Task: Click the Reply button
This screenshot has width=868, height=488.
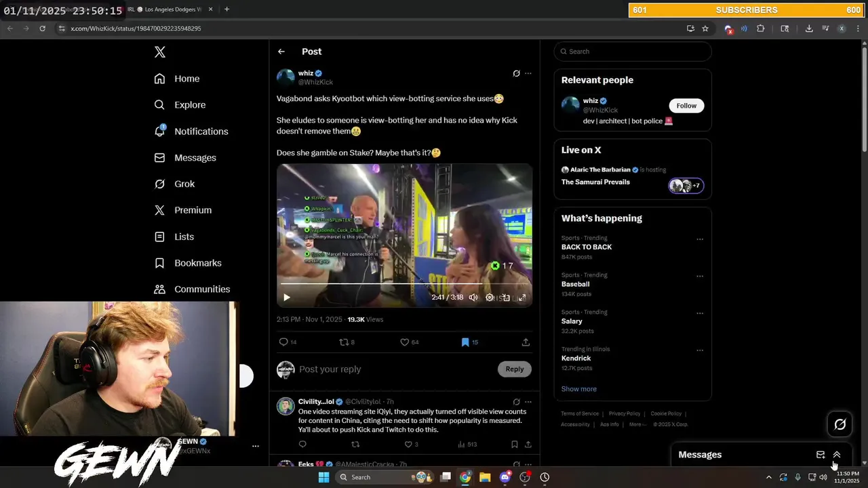Action: [515, 369]
